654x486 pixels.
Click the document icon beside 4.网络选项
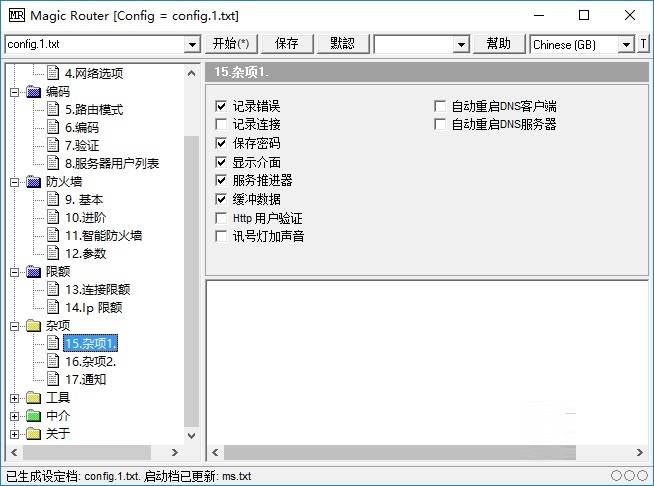click(x=53, y=73)
